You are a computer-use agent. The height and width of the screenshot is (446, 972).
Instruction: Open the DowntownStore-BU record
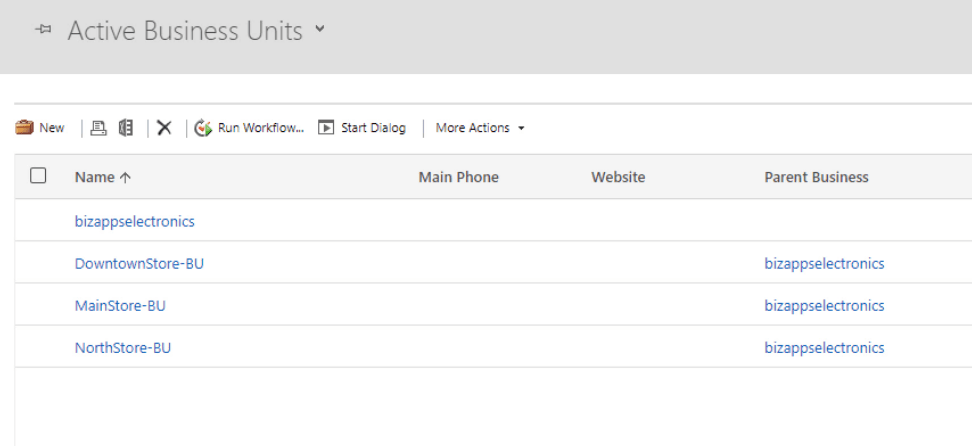pos(139,264)
